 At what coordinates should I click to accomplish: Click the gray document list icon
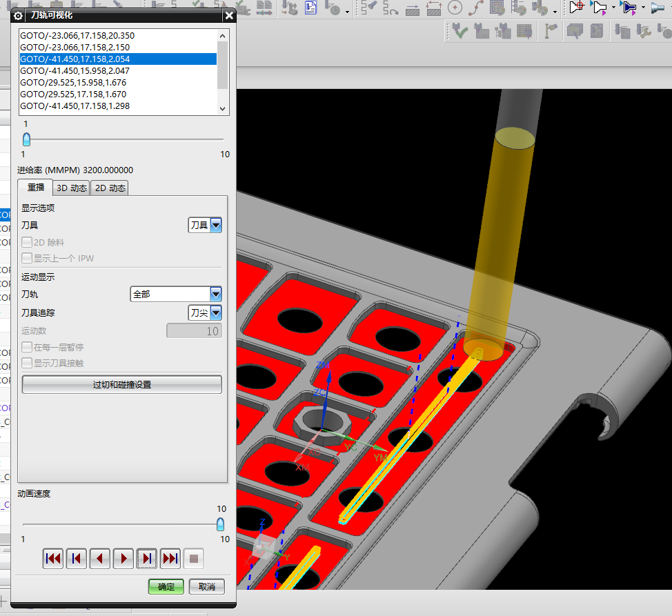(597, 31)
